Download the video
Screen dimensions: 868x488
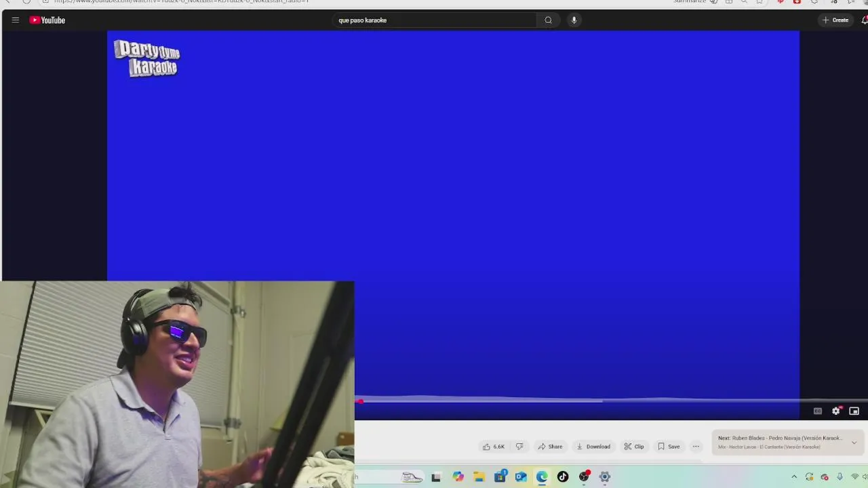[593, 447]
